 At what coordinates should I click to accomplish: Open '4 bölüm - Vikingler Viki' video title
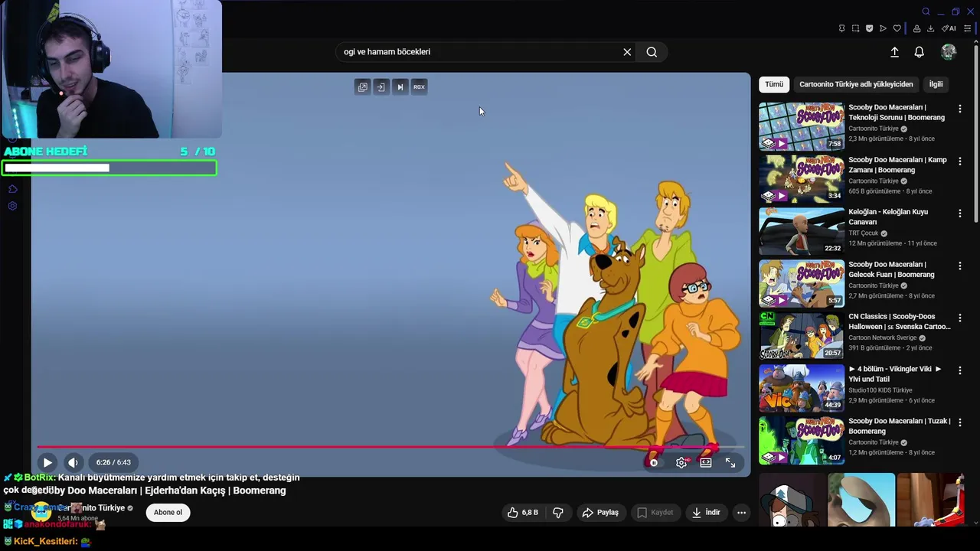(894, 374)
